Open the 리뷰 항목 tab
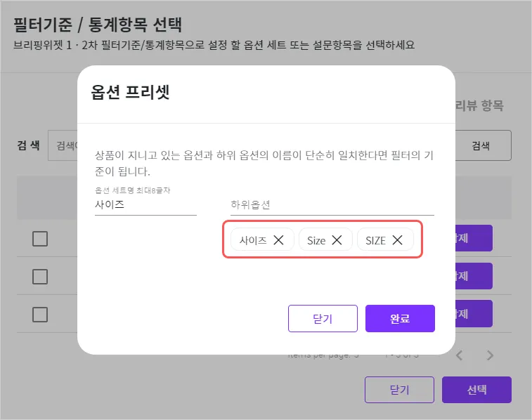Image resolution: width=532 pixels, height=420 pixels. pyautogui.click(x=480, y=106)
